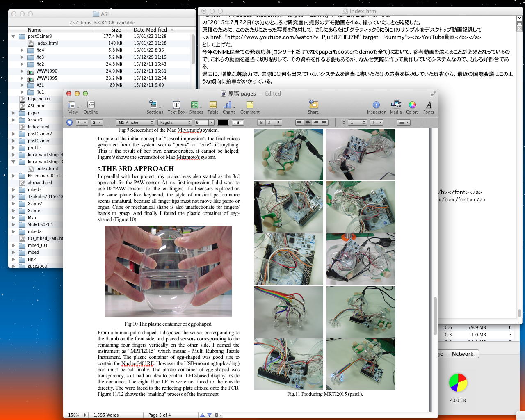
Task: Click the Page 3 of 4 indicator
Action: [x=160, y=415]
